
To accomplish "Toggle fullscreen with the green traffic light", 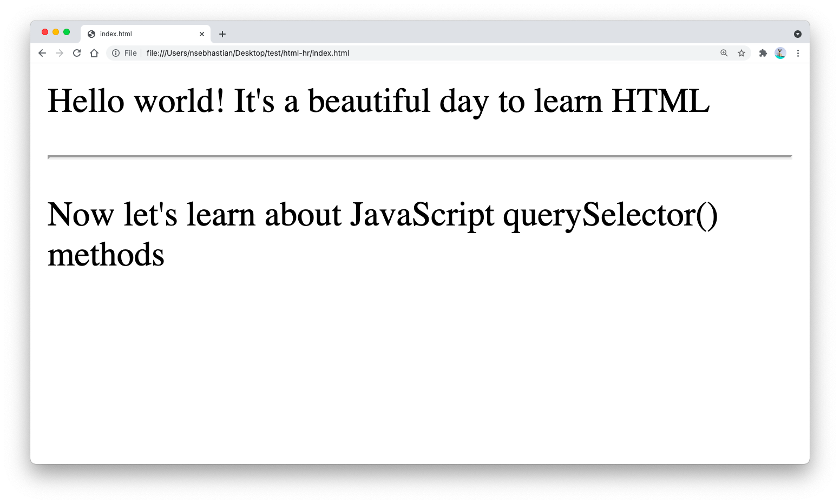I will click(x=66, y=32).
